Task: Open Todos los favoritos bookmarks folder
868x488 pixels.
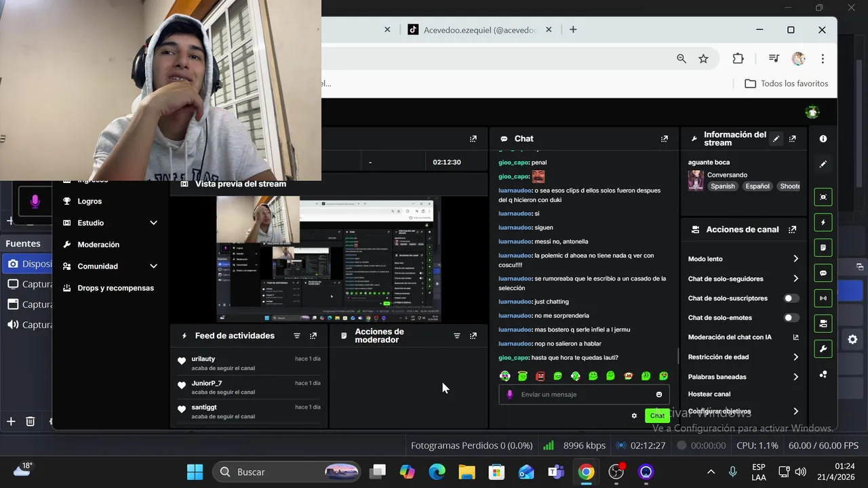Action: pos(787,83)
